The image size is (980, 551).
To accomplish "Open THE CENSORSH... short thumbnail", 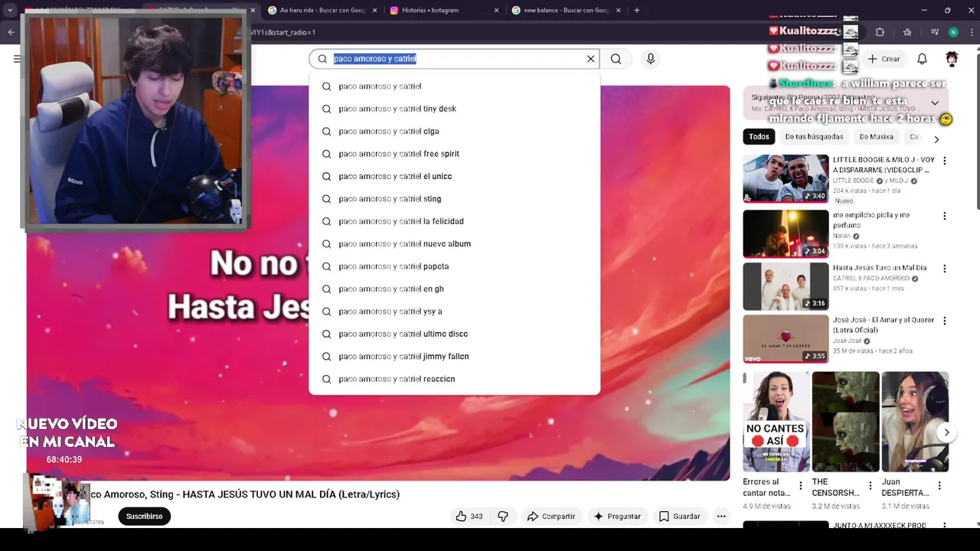I will point(845,422).
